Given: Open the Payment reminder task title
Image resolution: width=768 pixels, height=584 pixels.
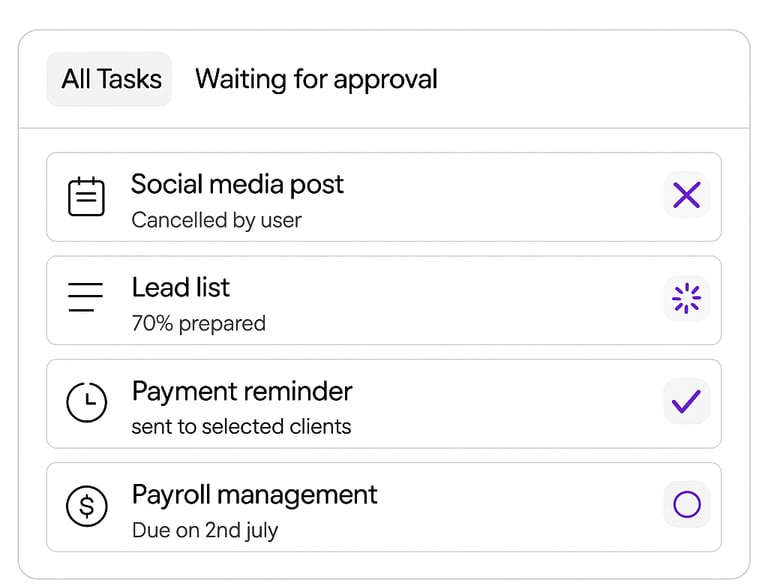Looking at the screenshot, I should pos(241,391).
